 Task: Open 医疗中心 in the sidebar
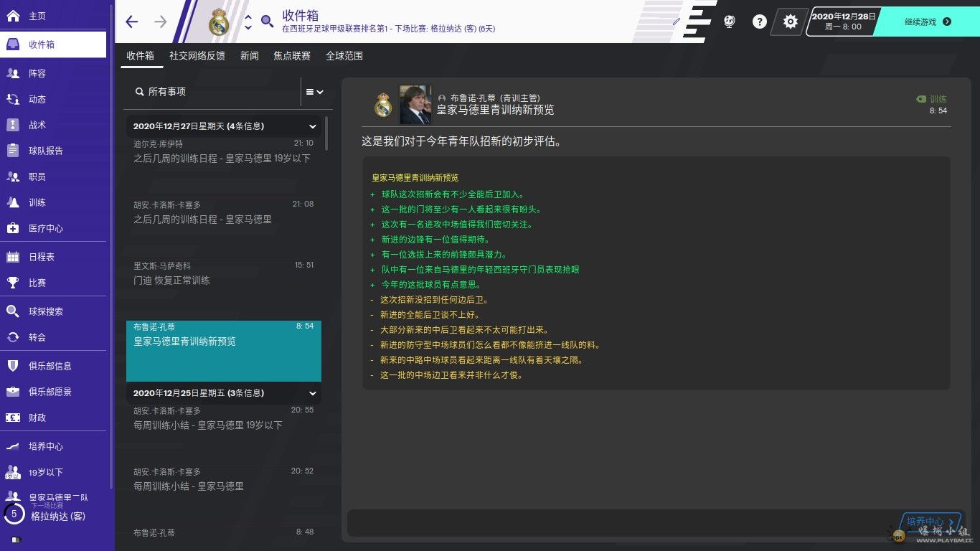[x=46, y=228]
